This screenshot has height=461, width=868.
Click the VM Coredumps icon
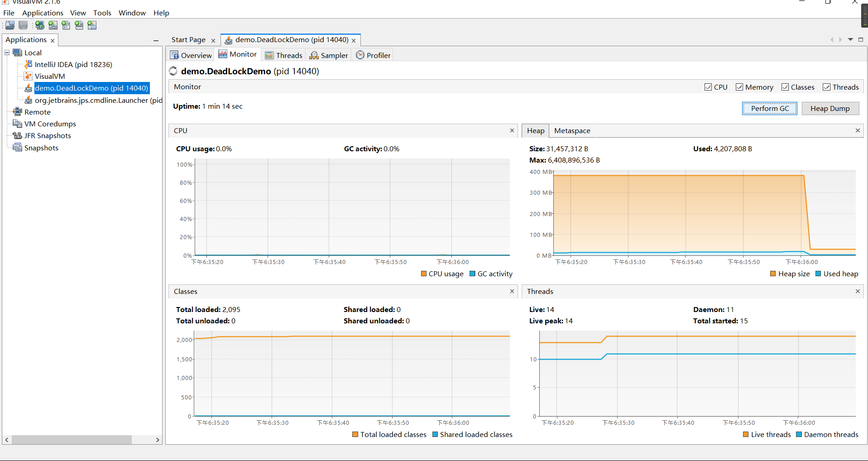pos(18,124)
